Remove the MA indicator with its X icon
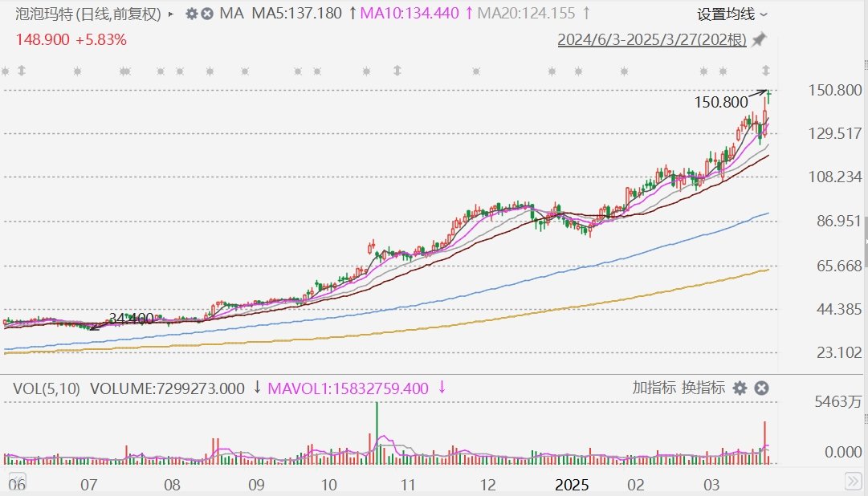The width and height of the screenshot is (868, 496). click(207, 14)
